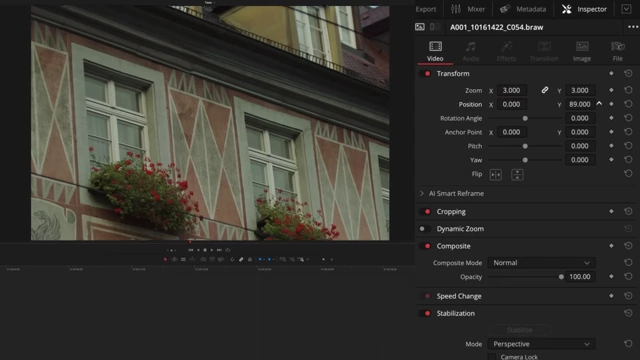The height and width of the screenshot is (360, 640).
Task: Add keyframe for Anchor Point
Action: (x=611, y=132)
